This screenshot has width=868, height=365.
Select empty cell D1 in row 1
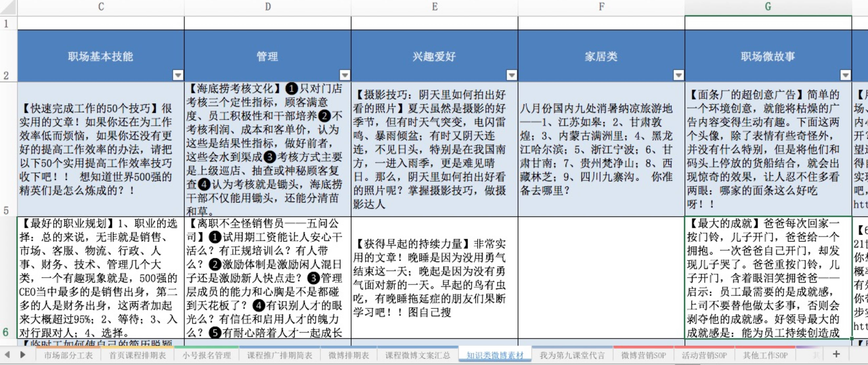(268, 23)
